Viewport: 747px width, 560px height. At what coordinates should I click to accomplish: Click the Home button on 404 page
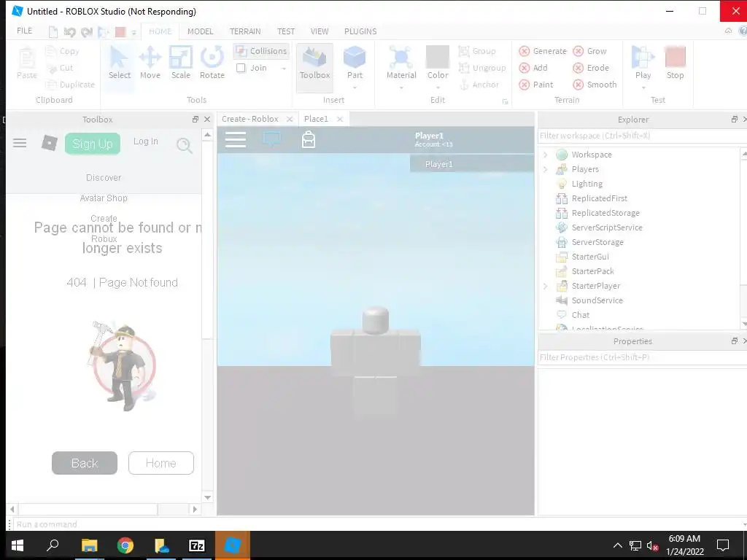[161, 463]
